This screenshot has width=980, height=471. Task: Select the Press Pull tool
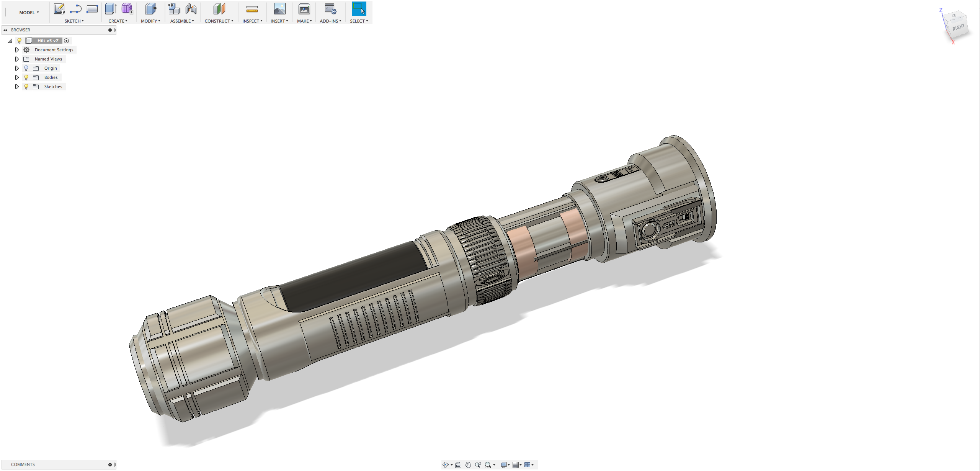tap(151, 9)
